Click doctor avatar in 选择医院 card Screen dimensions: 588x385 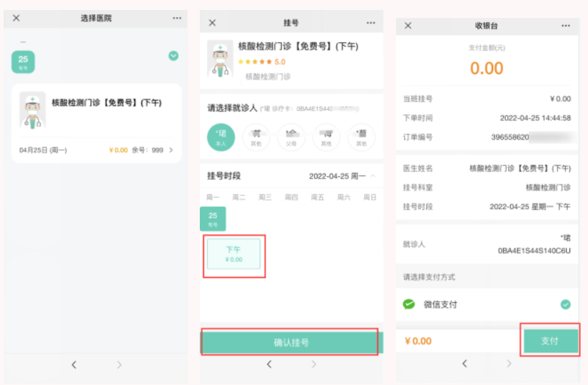[x=32, y=110]
